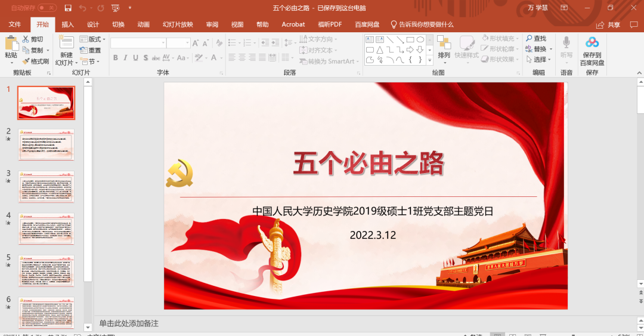The image size is (644, 336).
Task: Toggle the AutoSave (自动保存) switch
Action: (47, 8)
